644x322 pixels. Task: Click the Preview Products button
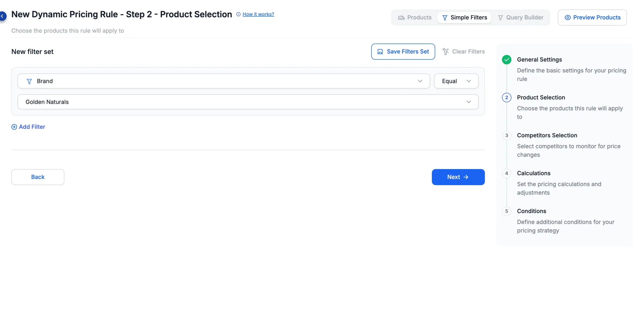(592, 18)
